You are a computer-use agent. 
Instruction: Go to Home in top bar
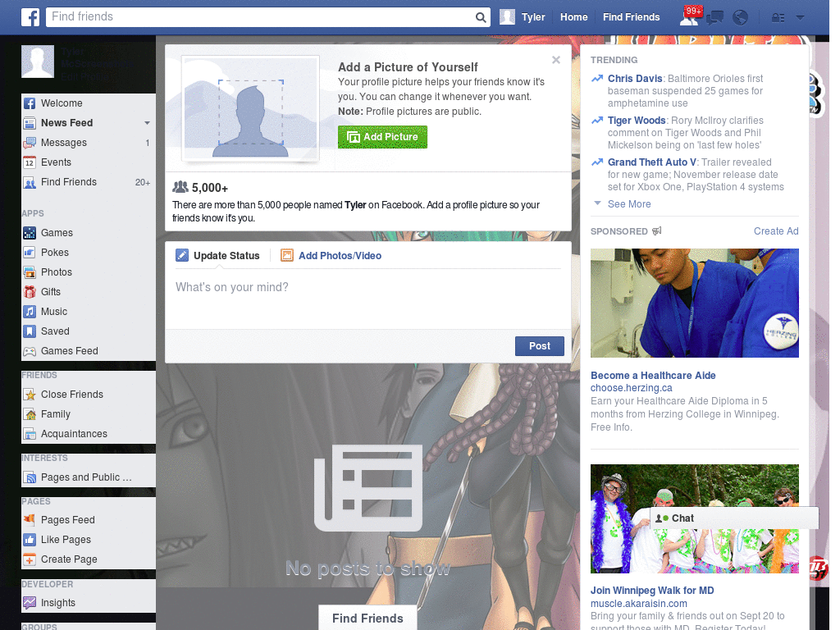(x=573, y=17)
